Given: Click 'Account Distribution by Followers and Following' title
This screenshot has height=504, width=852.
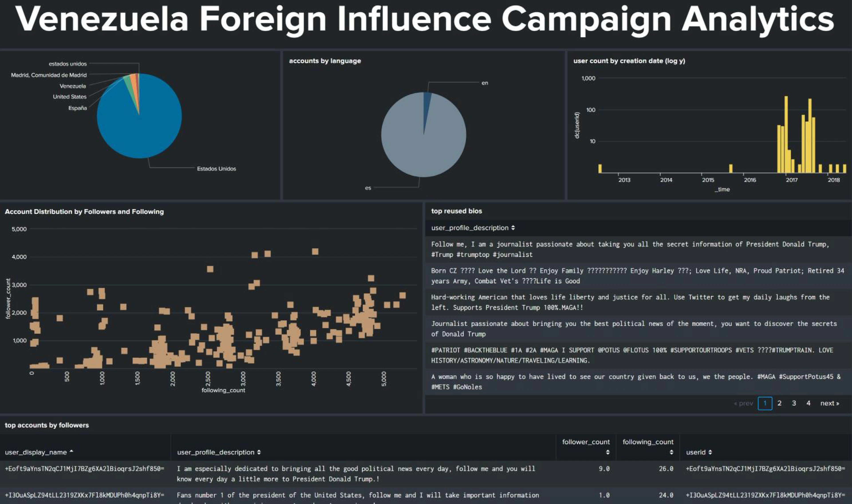Looking at the screenshot, I should coord(84,212).
